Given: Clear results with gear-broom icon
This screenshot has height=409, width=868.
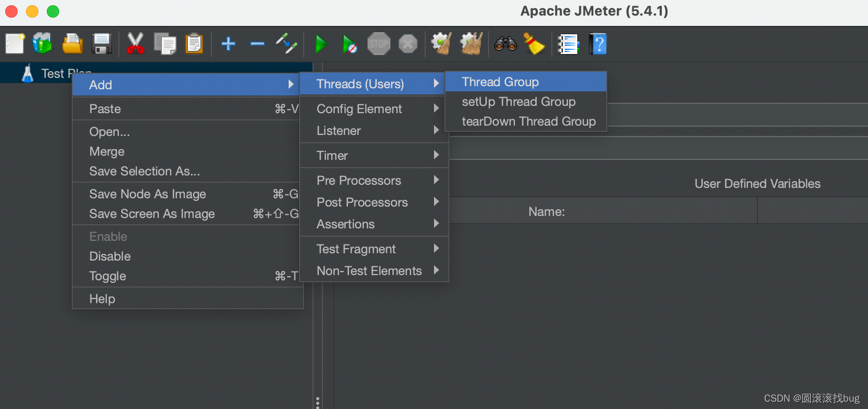Looking at the screenshot, I should click(441, 44).
